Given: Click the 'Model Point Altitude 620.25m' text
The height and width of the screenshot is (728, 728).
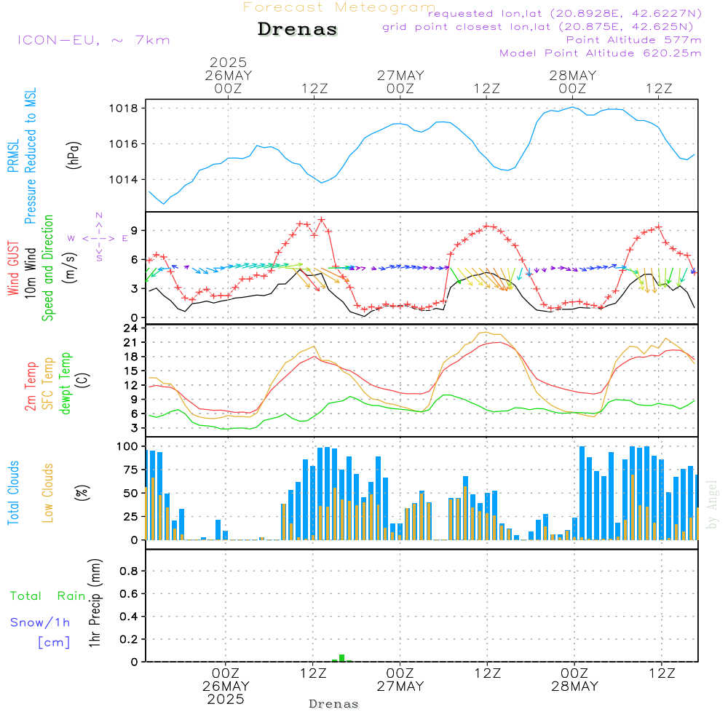Looking at the screenshot, I should (x=601, y=53).
